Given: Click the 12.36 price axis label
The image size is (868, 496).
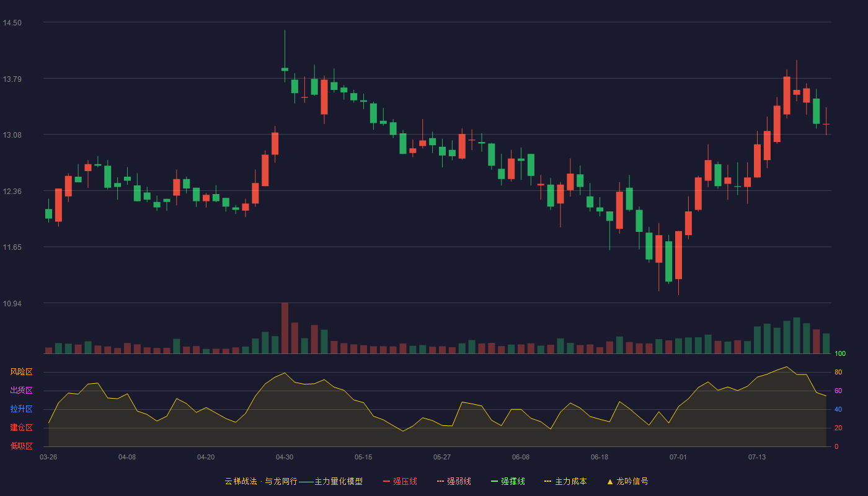Looking at the screenshot, I should click(12, 191).
